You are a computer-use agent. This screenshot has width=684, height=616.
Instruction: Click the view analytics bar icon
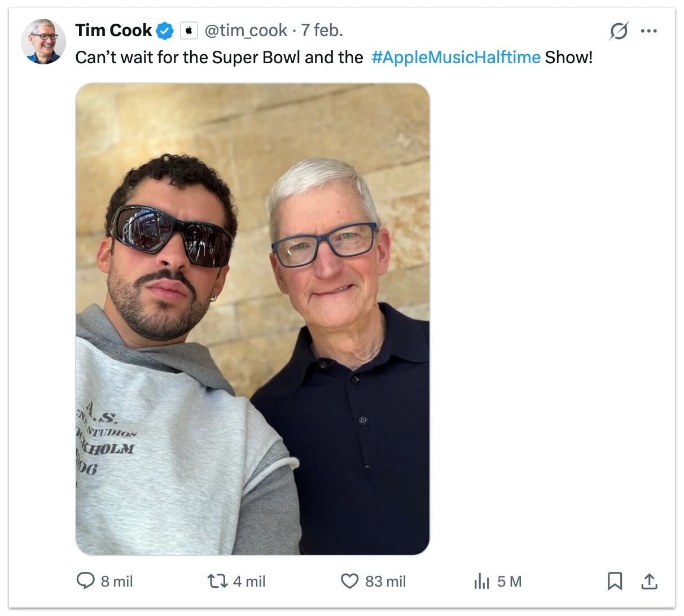click(482, 581)
